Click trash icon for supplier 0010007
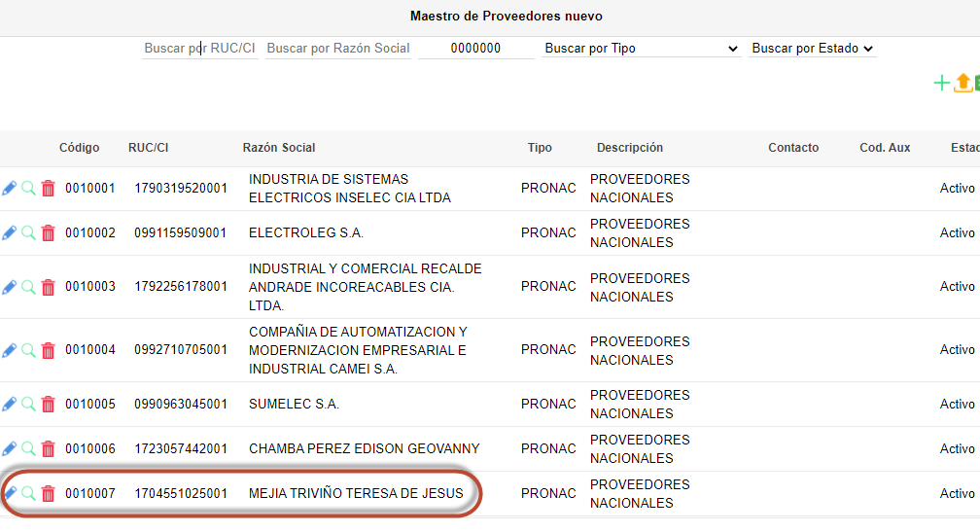This screenshot has height=532, width=980. [48, 493]
